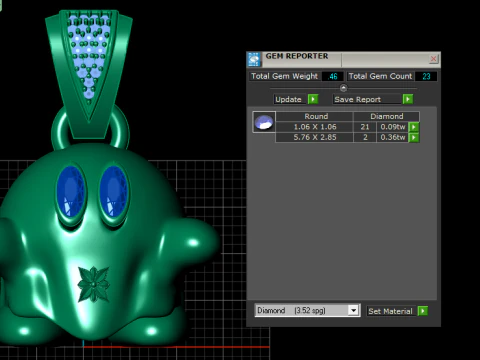
Task: Select the right blue oval eye gem
Action: pyautogui.click(x=114, y=191)
